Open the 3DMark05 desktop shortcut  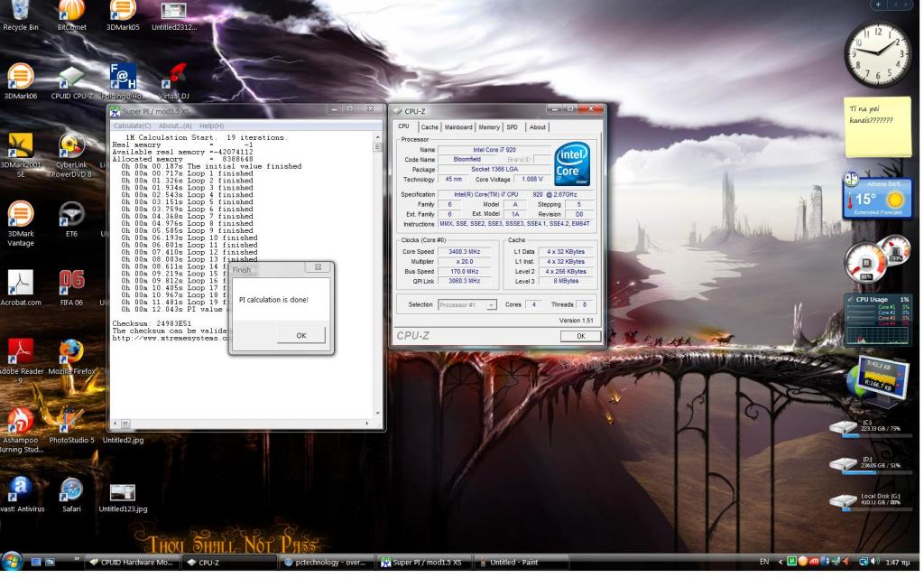(x=123, y=14)
